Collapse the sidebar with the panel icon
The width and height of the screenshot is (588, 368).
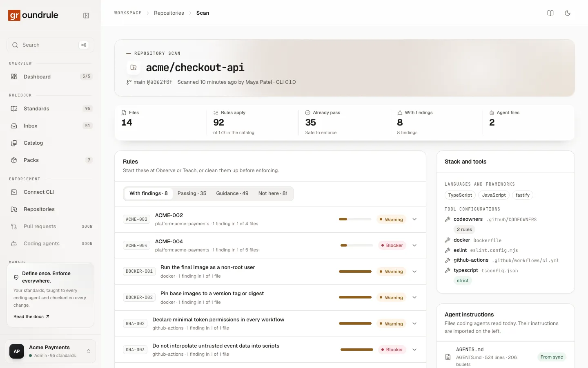[x=86, y=16]
